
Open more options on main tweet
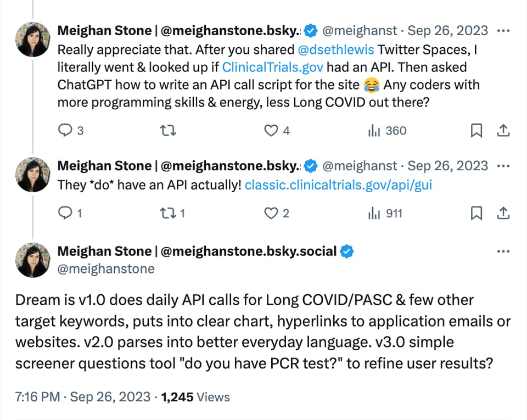click(x=503, y=251)
